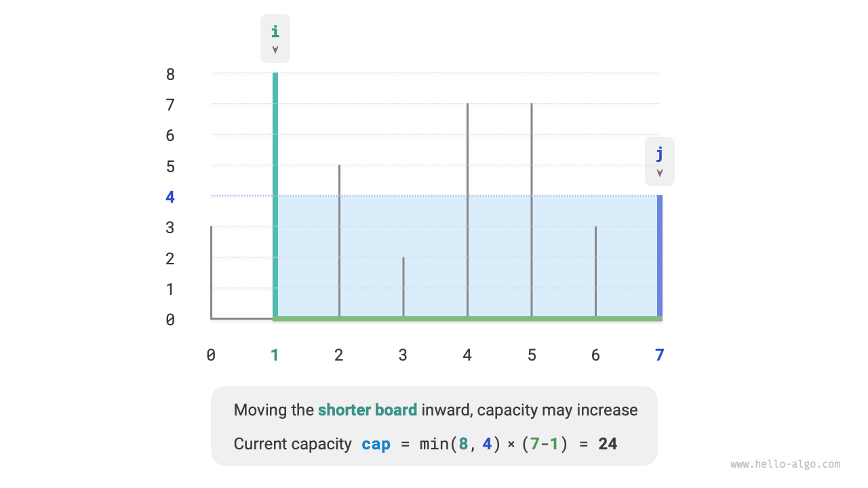The height and width of the screenshot is (488, 868).
Task: Click the pointer i marker label
Action: pyautogui.click(x=275, y=38)
